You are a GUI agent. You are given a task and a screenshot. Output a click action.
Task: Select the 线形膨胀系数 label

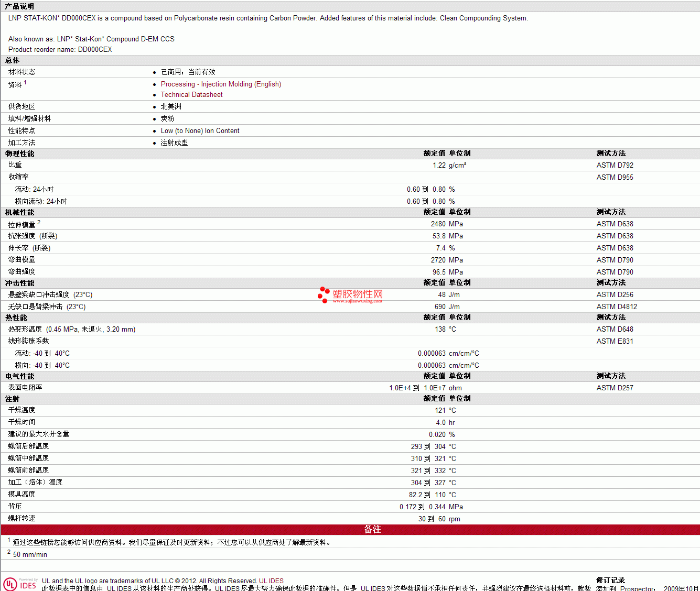(x=29, y=341)
